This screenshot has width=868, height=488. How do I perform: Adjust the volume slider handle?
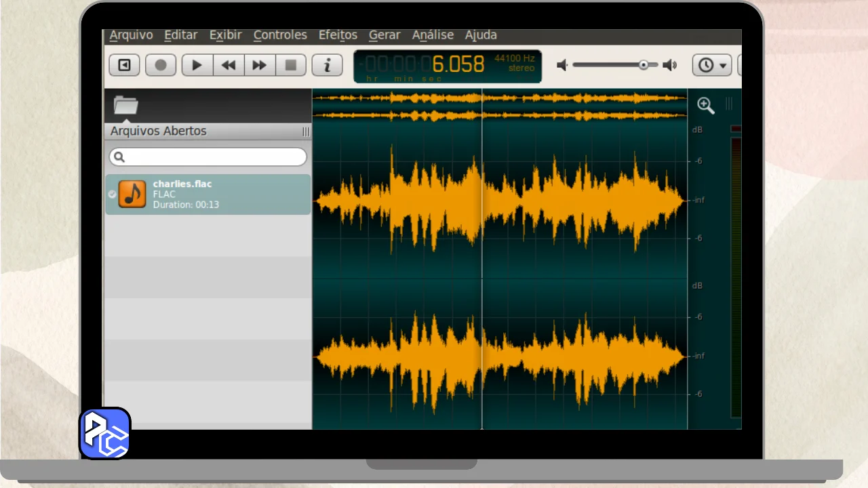(643, 65)
